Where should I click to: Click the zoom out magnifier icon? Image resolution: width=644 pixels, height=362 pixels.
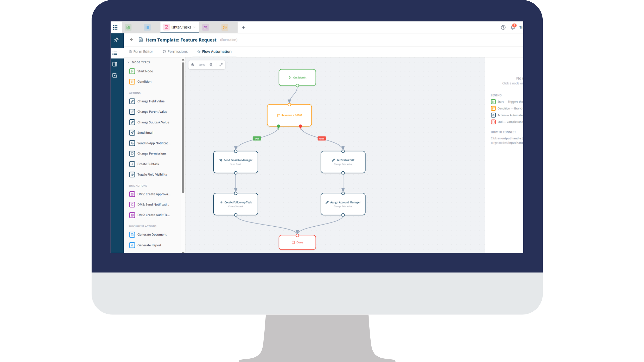click(211, 65)
